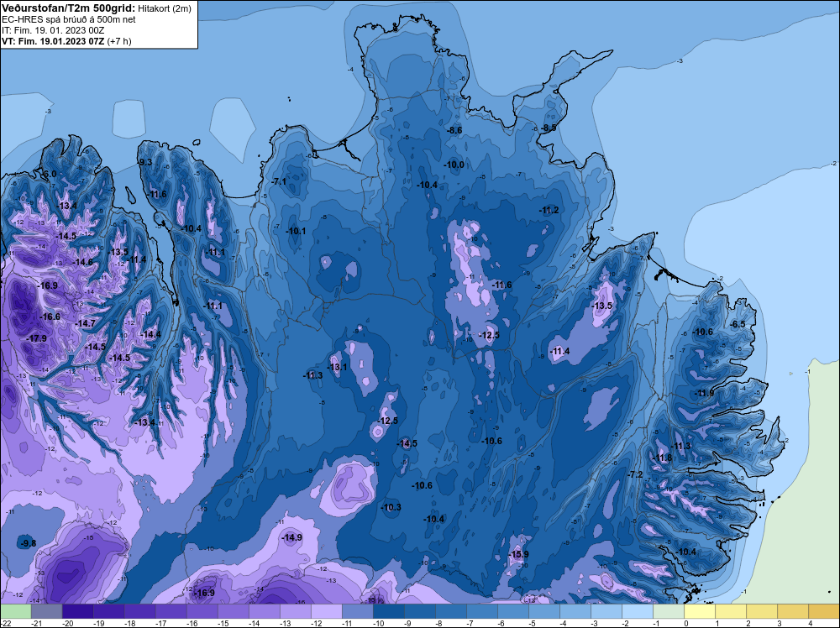Click the -8.5 temperature value
The height and width of the screenshot is (628, 840).
549,128
